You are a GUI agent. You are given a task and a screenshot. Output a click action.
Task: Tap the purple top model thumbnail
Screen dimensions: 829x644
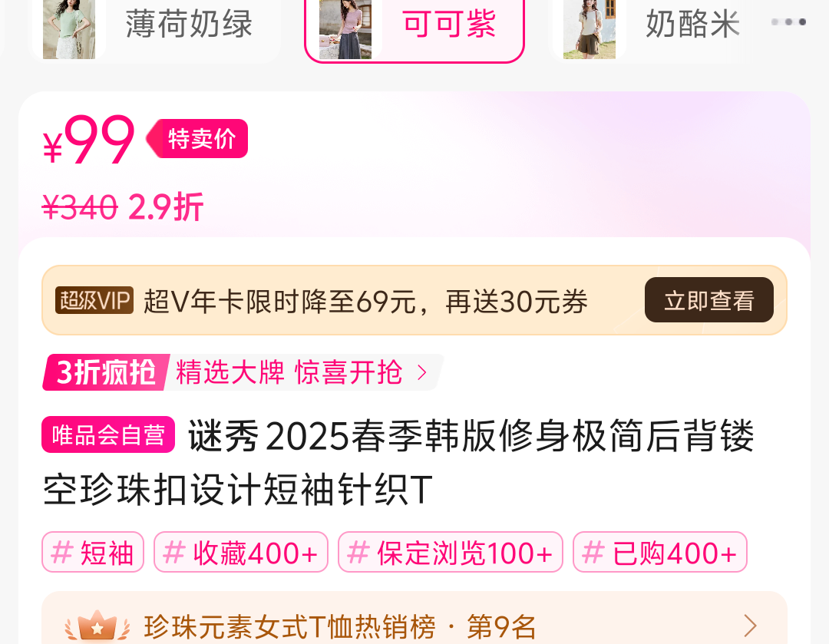coord(345,28)
